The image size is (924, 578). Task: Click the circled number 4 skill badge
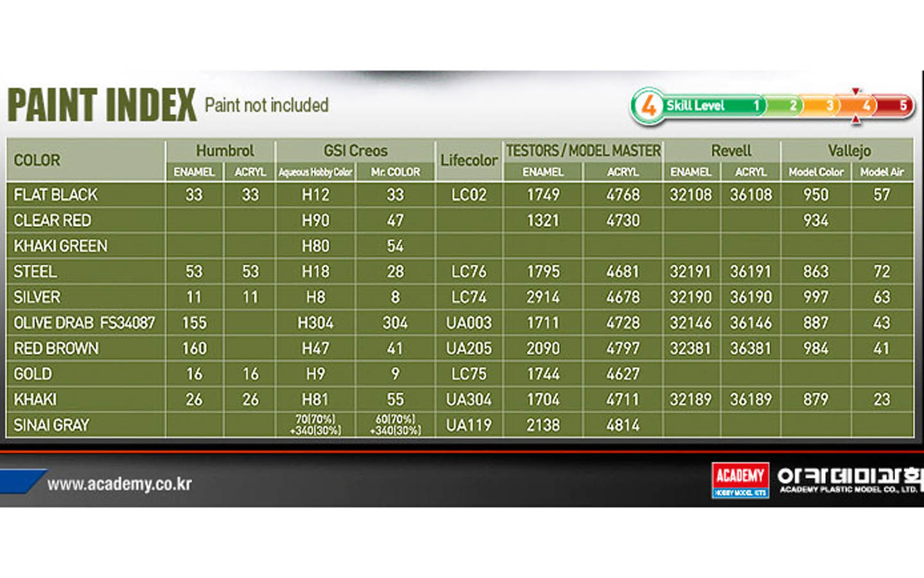click(648, 105)
